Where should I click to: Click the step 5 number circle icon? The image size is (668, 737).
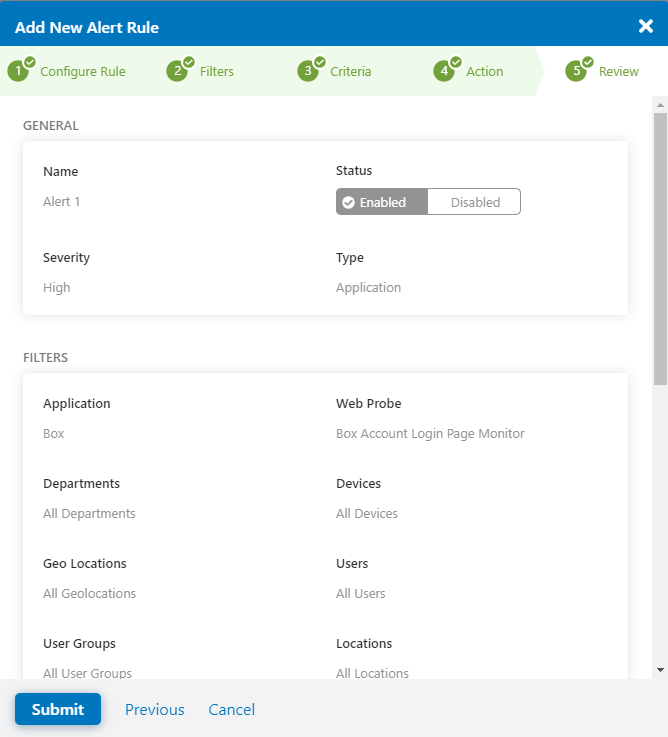coord(575,72)
